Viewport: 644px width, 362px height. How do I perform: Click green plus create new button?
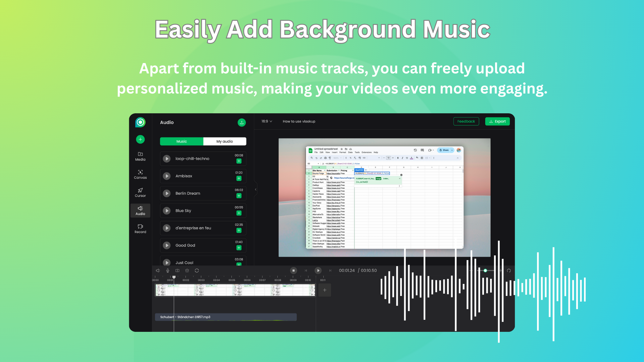click(140, 139)
